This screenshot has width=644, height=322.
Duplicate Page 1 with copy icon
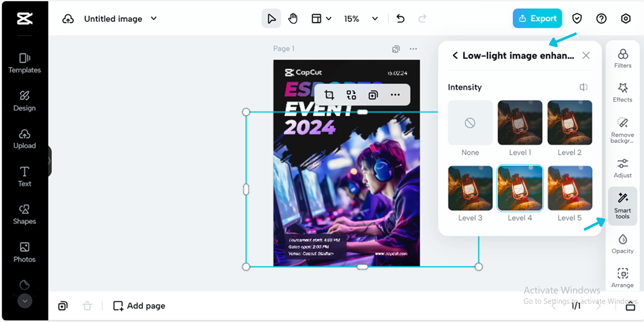(396, 49)
